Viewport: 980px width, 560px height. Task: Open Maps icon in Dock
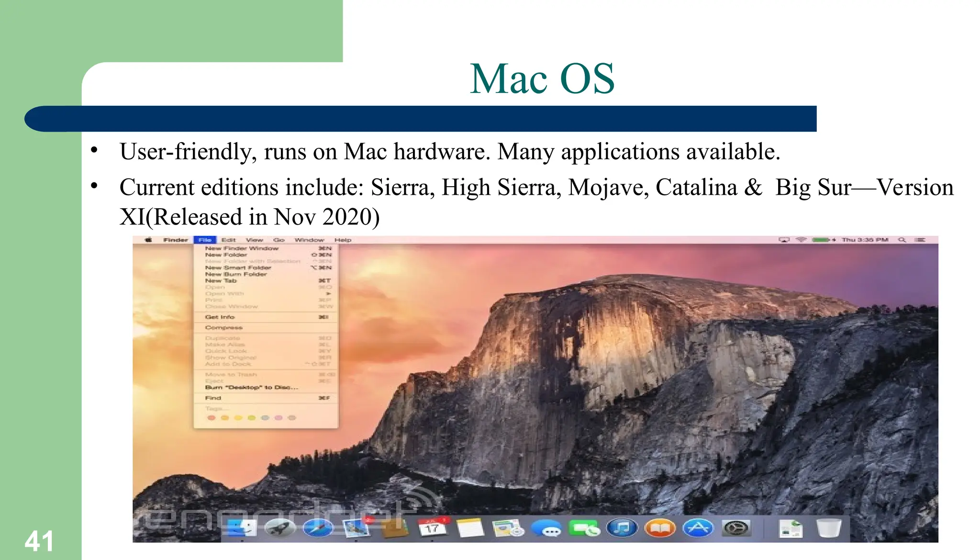point(508,528)
